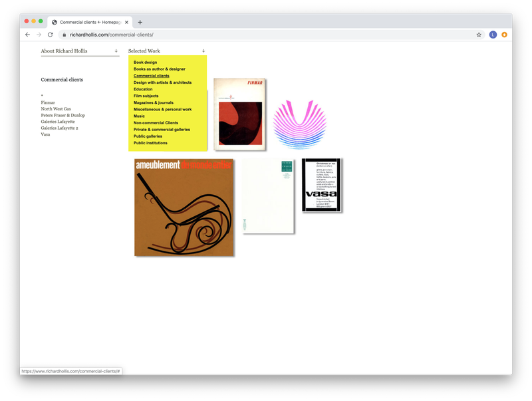The image size is (532, 401).
Task: Open Selected Work menu heading
Action: click(144, 51)
